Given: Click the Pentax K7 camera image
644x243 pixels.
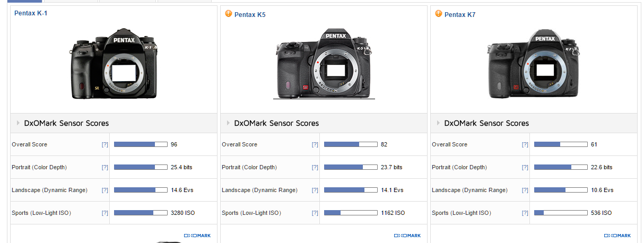Looking at the screenshot, I should (534, 64).
